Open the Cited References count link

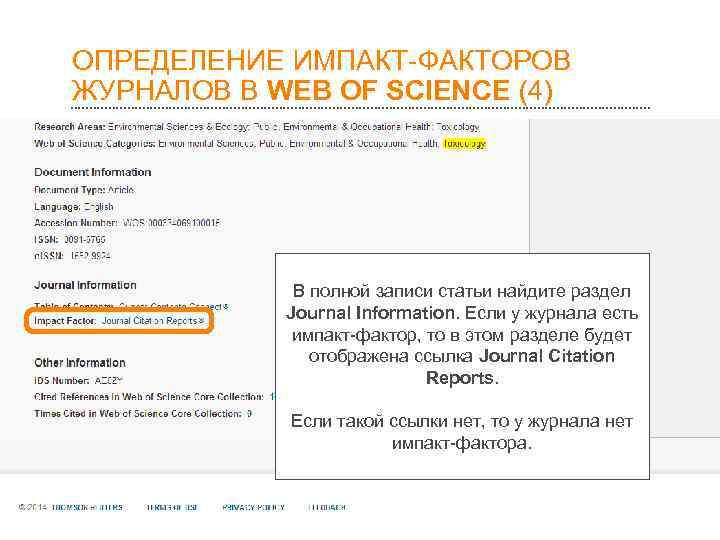(272, 397)
